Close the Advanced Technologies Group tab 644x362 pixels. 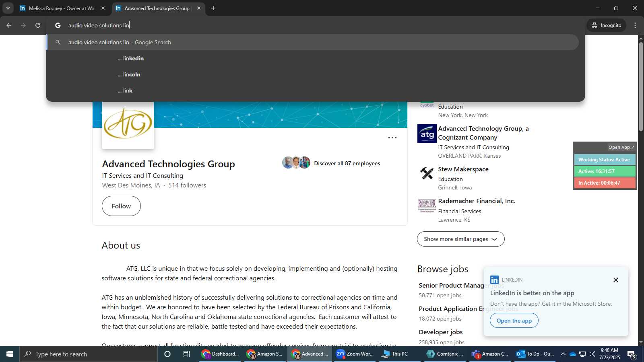[x=199, y=8]
